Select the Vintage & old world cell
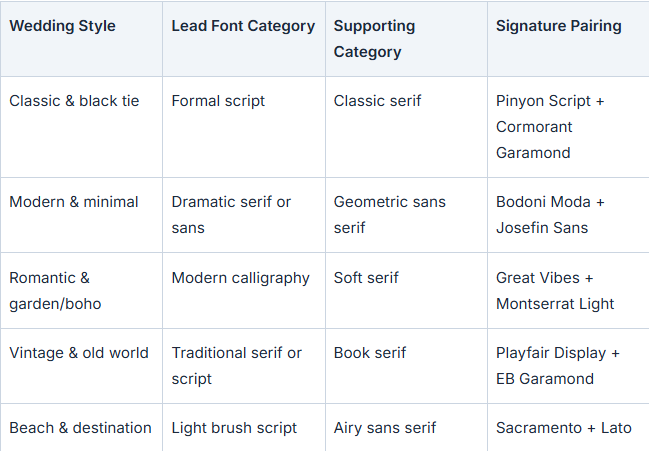Viewport: 649px width, 451px height. 82,366
